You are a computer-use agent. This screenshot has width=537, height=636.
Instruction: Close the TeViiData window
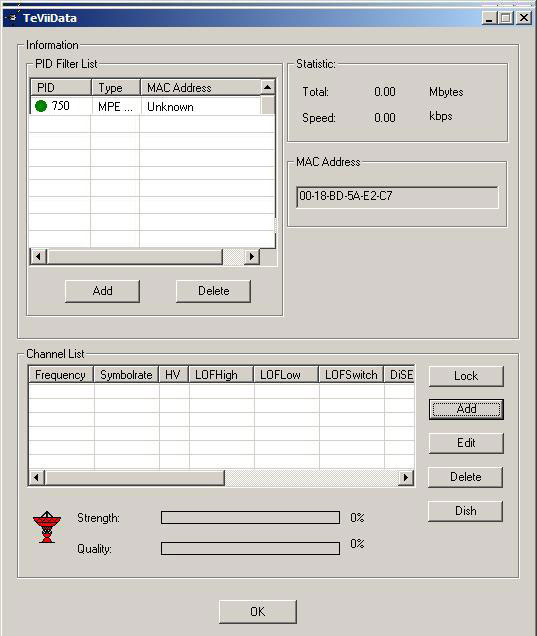pos(524,18)
